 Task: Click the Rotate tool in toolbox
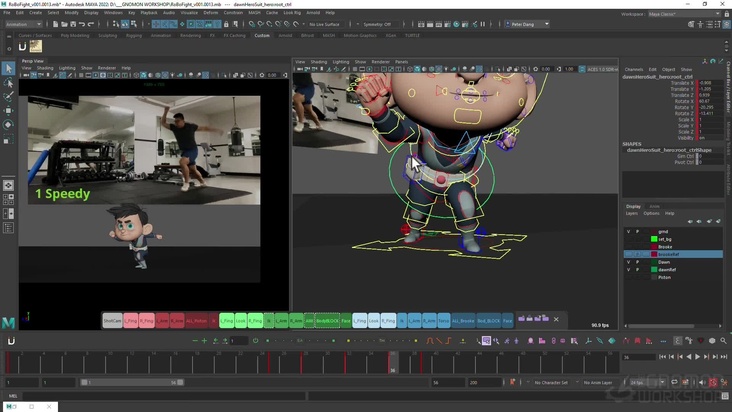click(x=8, y=125)
